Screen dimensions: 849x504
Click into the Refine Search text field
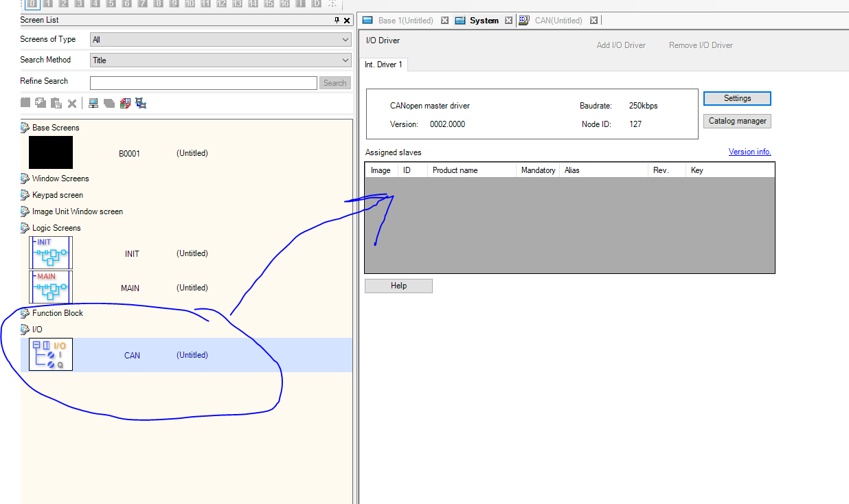click(x=203, y=83)
